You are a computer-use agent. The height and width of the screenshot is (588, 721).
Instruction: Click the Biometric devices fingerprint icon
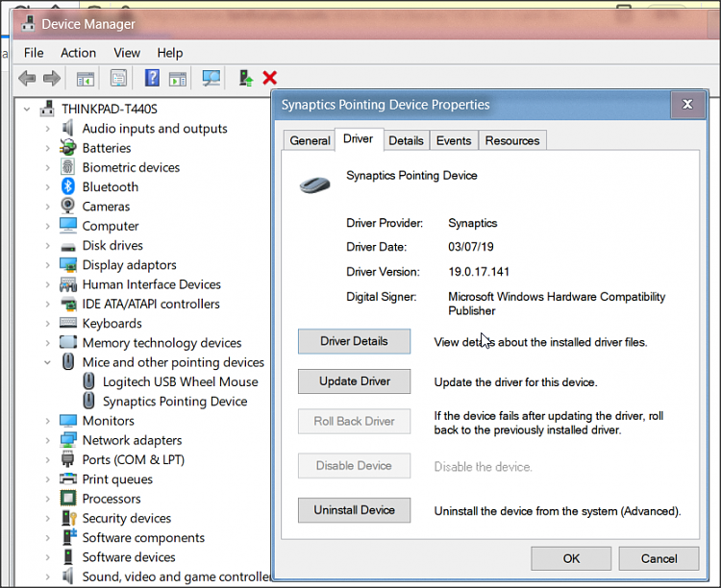(x=68, y=167)
